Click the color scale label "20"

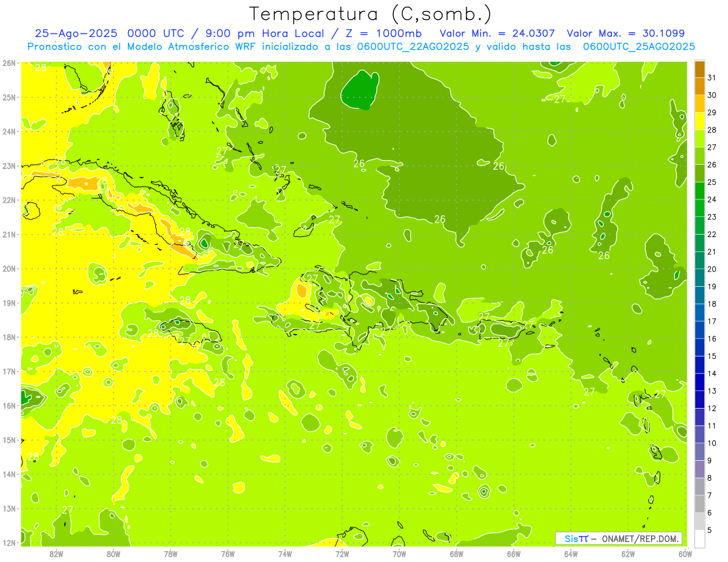(x=712, y=269)
